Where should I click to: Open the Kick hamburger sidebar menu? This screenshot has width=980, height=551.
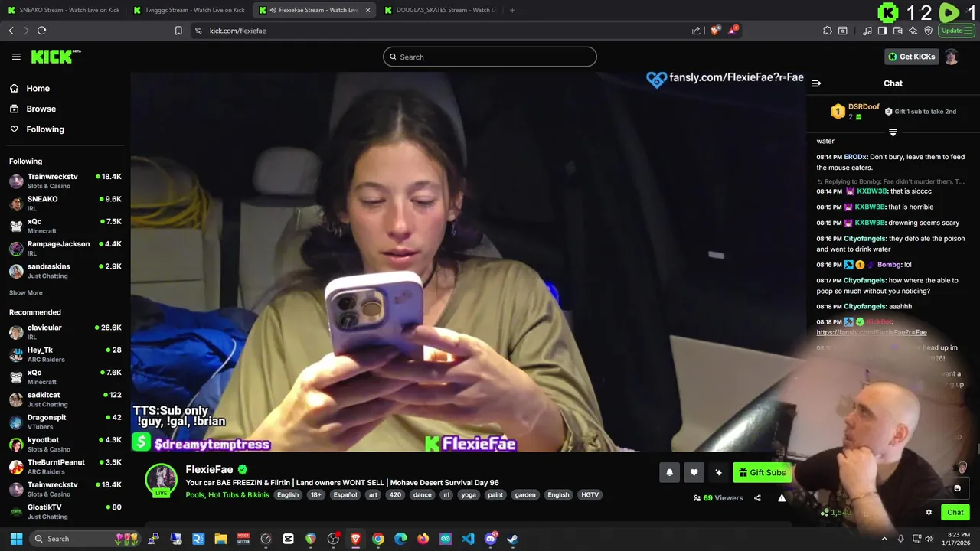point(16,57)
